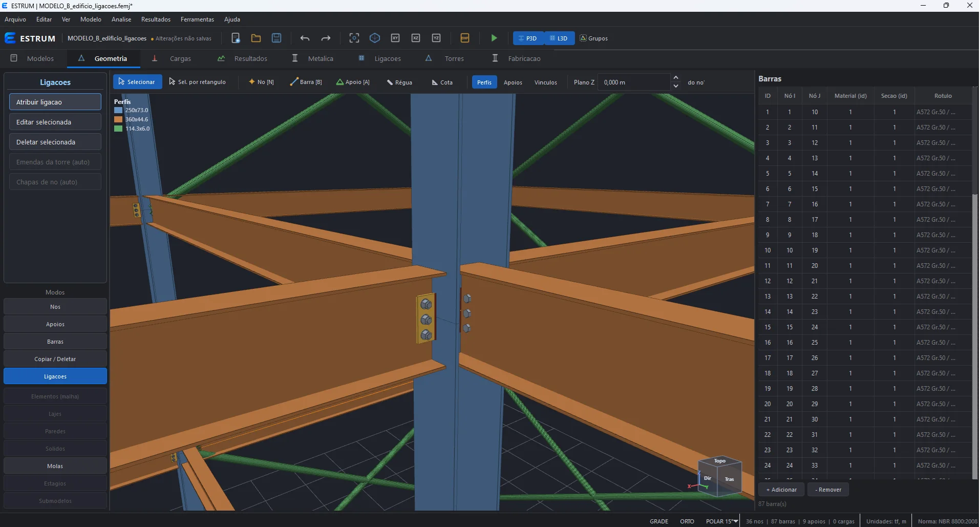
Task: Open the POLAR 15° angle dropdown
Action: pos(722,521)
